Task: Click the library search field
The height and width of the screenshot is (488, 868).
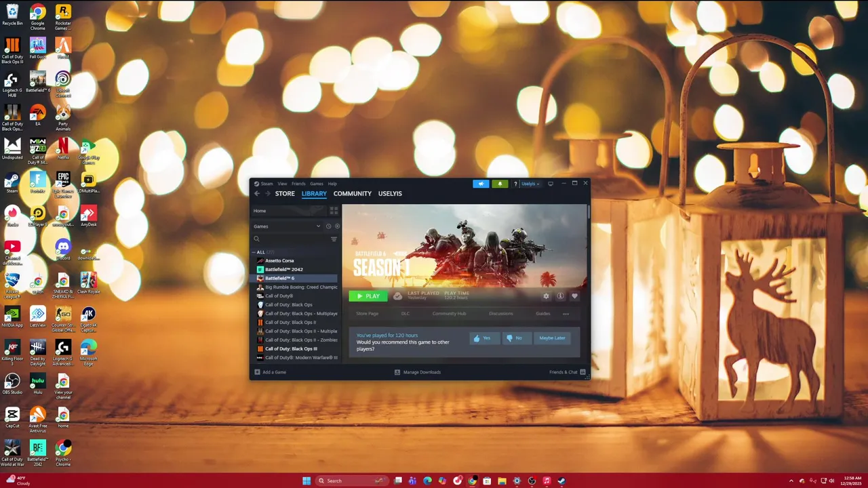Action: [290, 239]
